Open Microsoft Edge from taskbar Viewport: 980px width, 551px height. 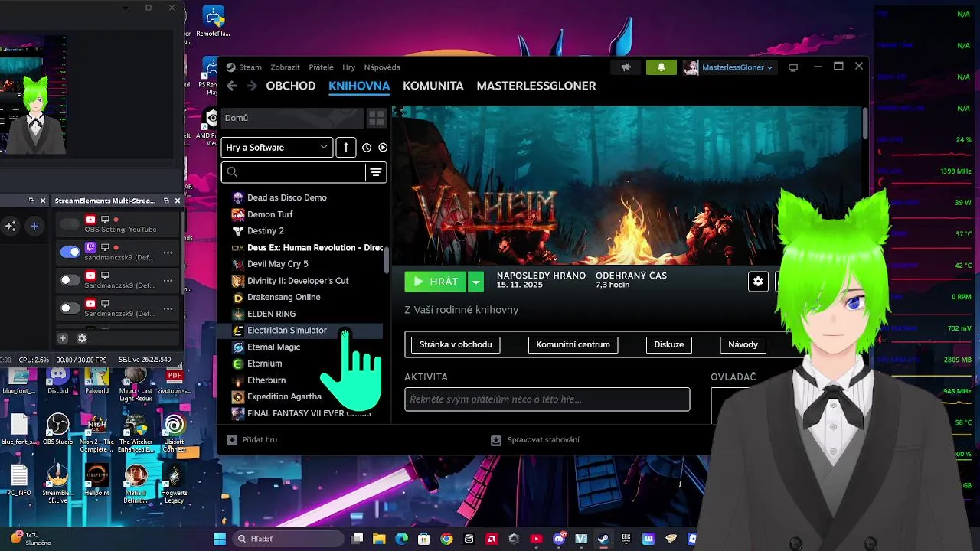tap(402, 539)
